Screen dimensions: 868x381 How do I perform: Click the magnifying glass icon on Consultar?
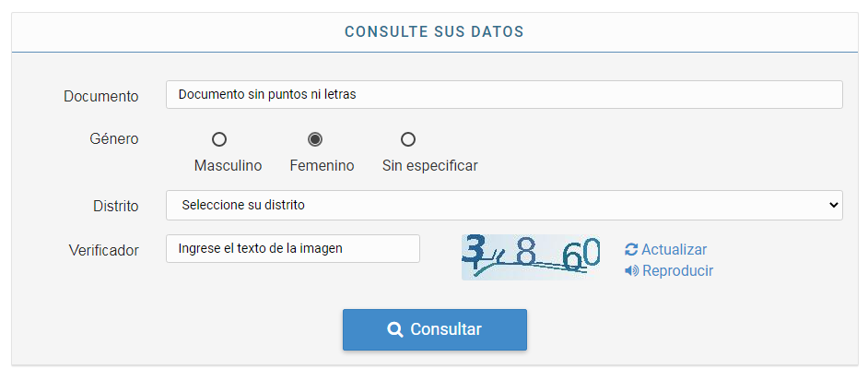395,329
